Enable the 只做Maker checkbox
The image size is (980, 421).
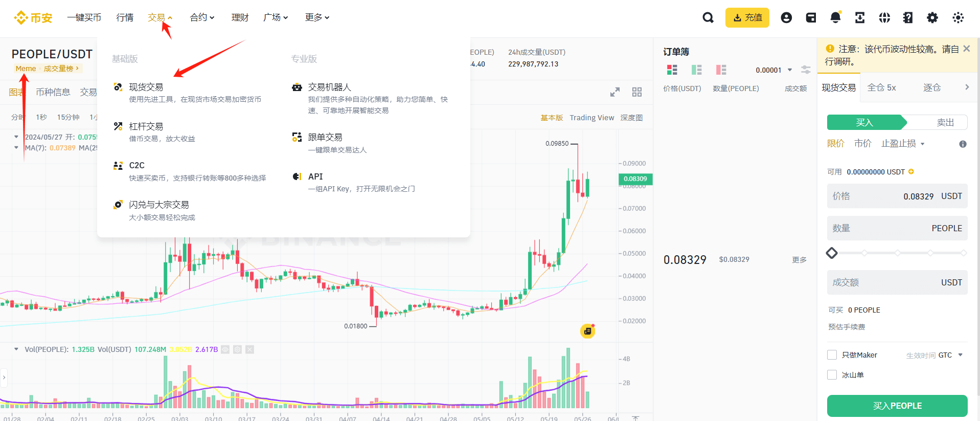[x=832, y=355]
